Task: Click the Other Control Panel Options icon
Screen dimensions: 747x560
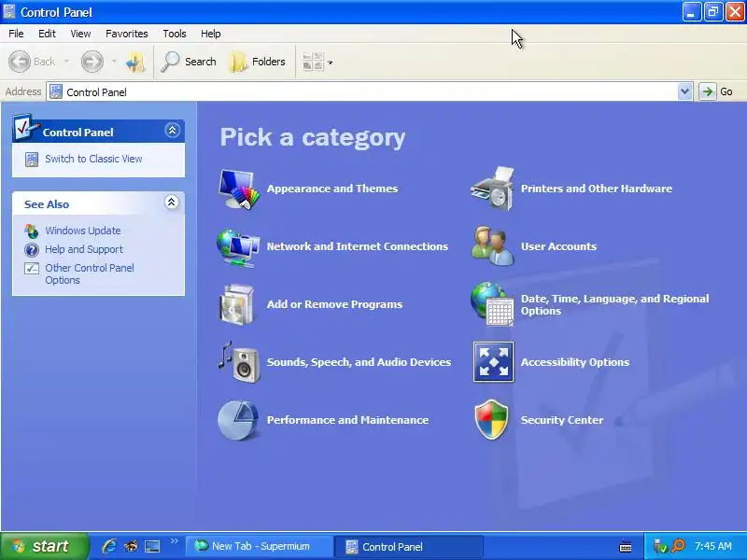Action: 32,268
